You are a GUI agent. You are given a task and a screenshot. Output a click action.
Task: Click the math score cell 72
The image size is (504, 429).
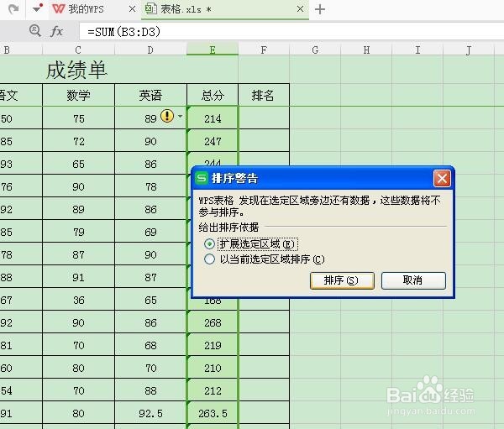[x=78, y=141]
